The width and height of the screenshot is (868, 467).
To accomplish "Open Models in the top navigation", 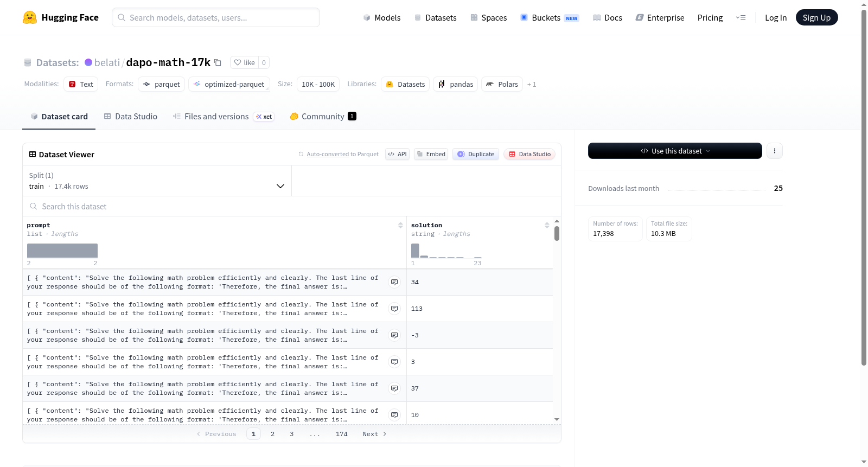I will (x=382, y=17).
